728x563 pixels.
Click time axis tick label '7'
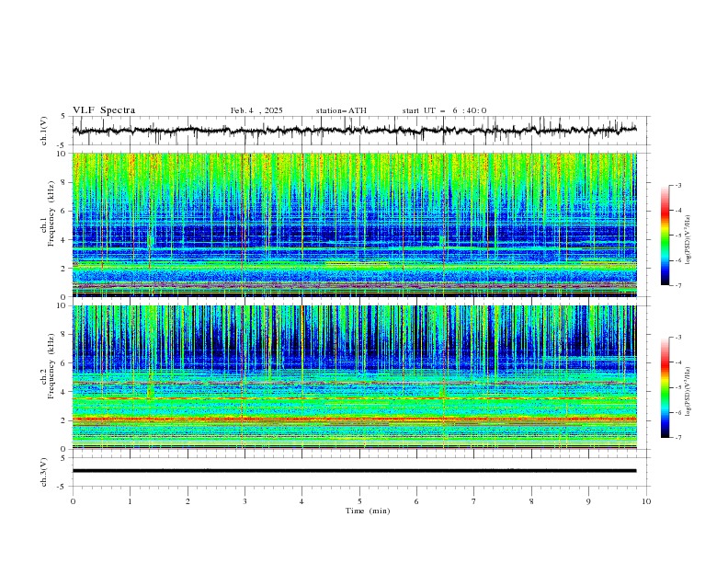point(474,501)
